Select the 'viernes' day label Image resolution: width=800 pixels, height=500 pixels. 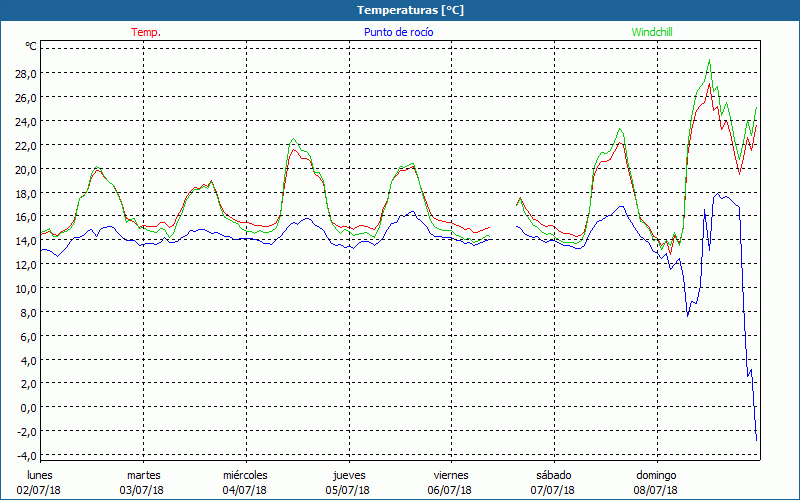point(451,475)
